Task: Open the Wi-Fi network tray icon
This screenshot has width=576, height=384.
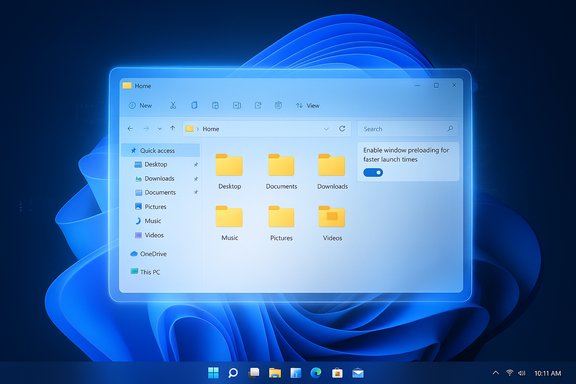Action: click(x=510, y=373)
